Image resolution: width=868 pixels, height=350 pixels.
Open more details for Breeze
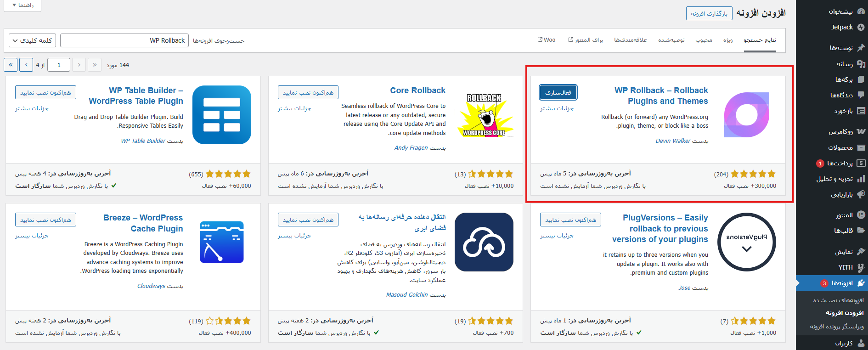point(32,236)
